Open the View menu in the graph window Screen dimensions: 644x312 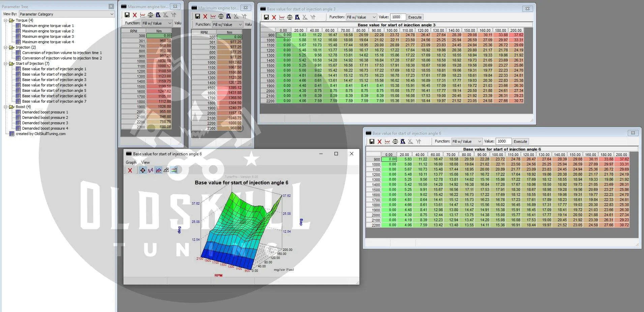tap(145, 162)
